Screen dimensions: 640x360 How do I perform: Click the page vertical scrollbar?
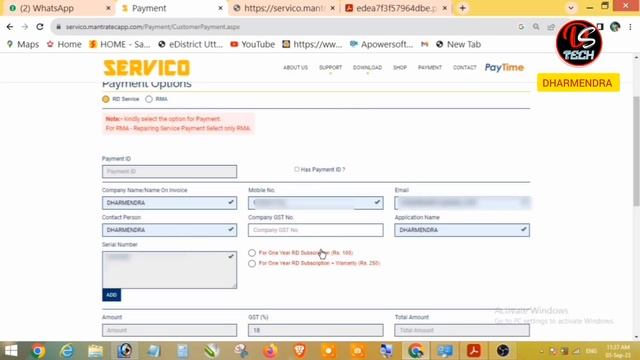[x=636, y=151]
